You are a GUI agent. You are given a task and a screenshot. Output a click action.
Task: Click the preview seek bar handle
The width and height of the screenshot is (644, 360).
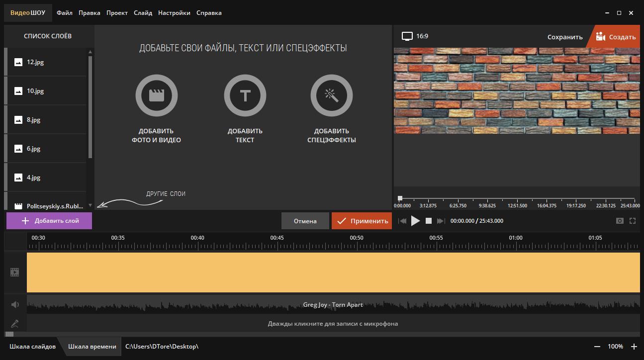pyautogui.click(x=400, y=198)
